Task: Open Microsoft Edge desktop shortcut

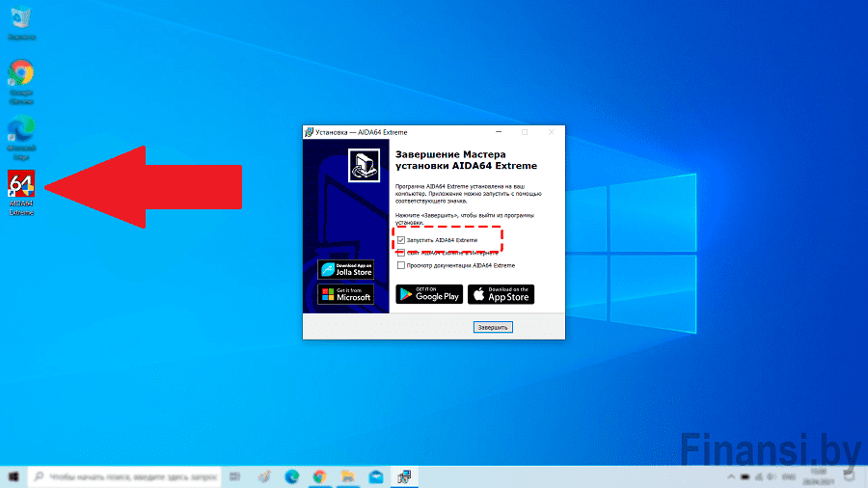Action: tap(21, 137)
